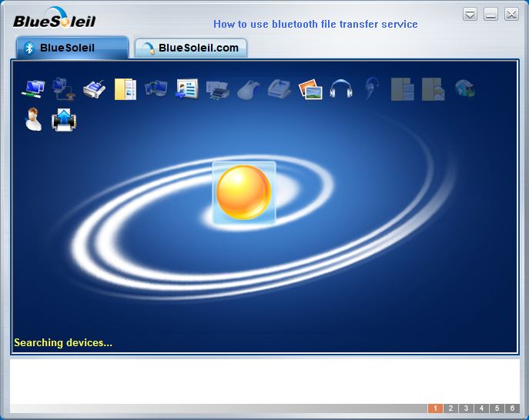Close the BlueSoleil window
529x420 pixels.
[512, 14]
